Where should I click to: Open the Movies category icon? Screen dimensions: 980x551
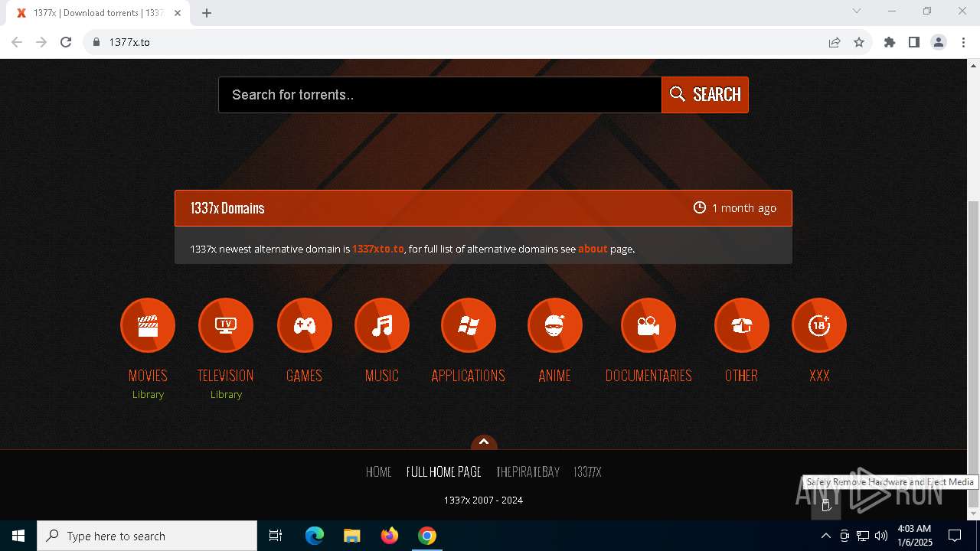148,325
